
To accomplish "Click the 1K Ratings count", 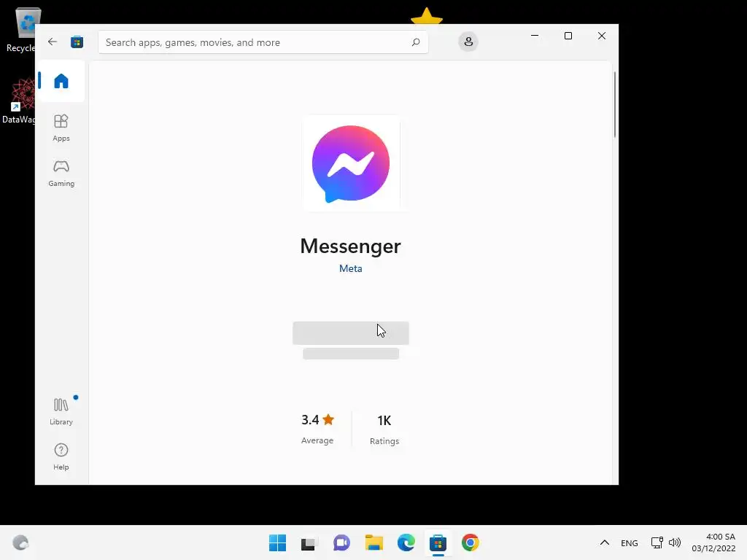I will 384,429.
